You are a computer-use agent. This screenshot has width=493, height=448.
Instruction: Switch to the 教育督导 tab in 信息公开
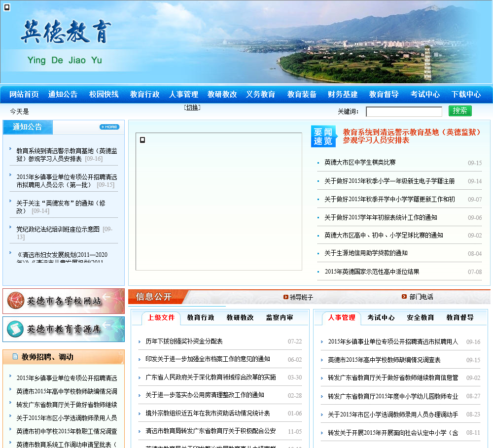coord(460,317)
